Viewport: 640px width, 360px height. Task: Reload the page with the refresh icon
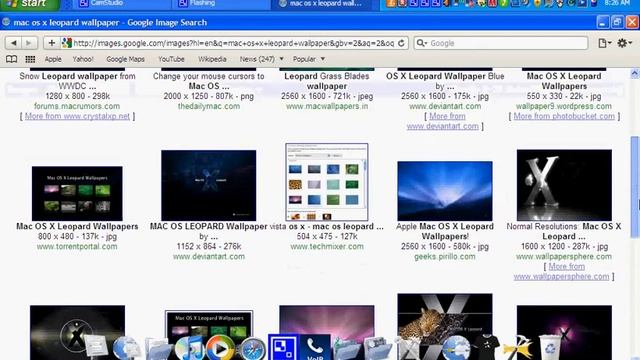(x=401, y=43)
